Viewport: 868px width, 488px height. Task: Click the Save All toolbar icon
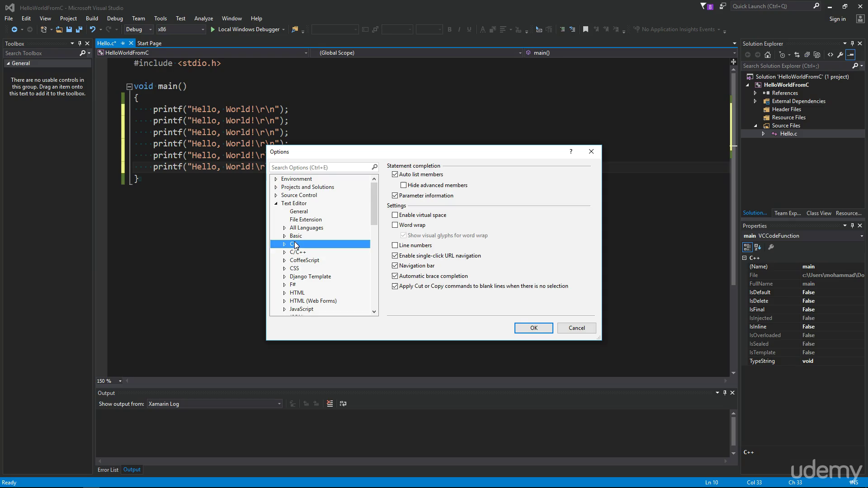(79, 29)
